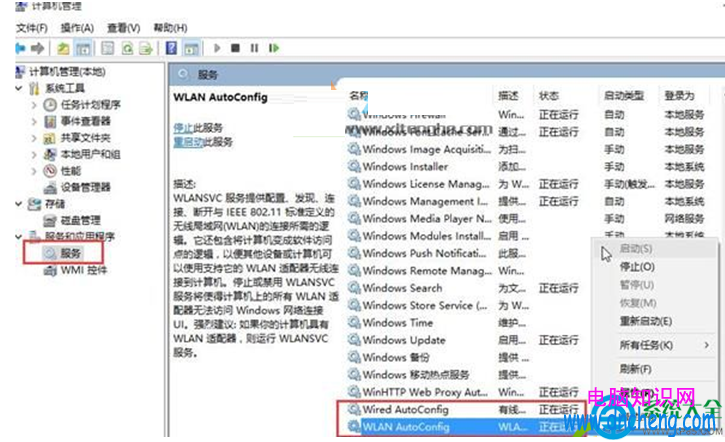Open the 帮助(H) menu
This screenshot has width=725, height=442.
coord(170,28)
